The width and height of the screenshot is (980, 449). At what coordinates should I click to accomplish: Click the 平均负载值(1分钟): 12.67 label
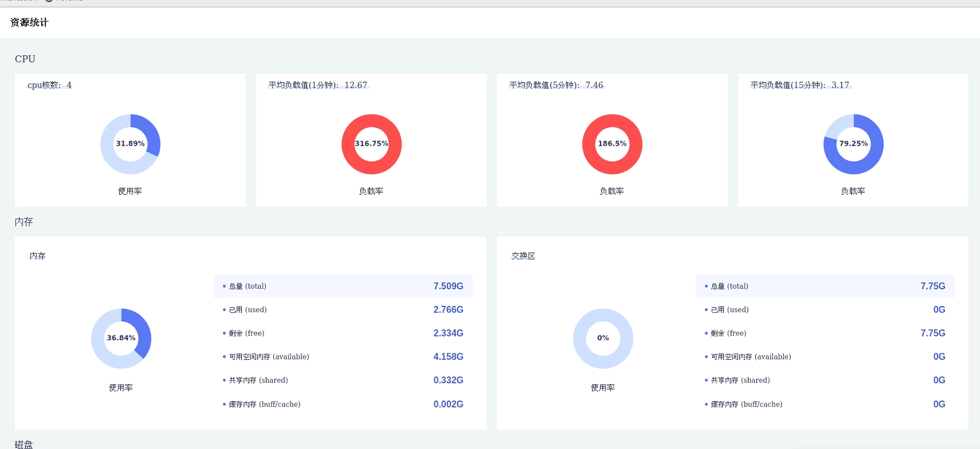tap(318, 85)
